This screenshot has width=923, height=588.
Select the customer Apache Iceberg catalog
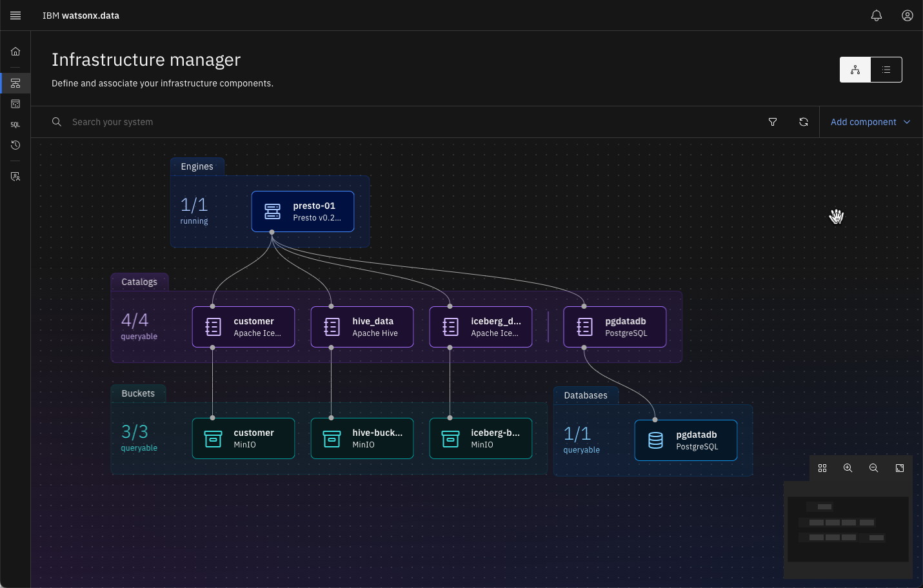243,327
